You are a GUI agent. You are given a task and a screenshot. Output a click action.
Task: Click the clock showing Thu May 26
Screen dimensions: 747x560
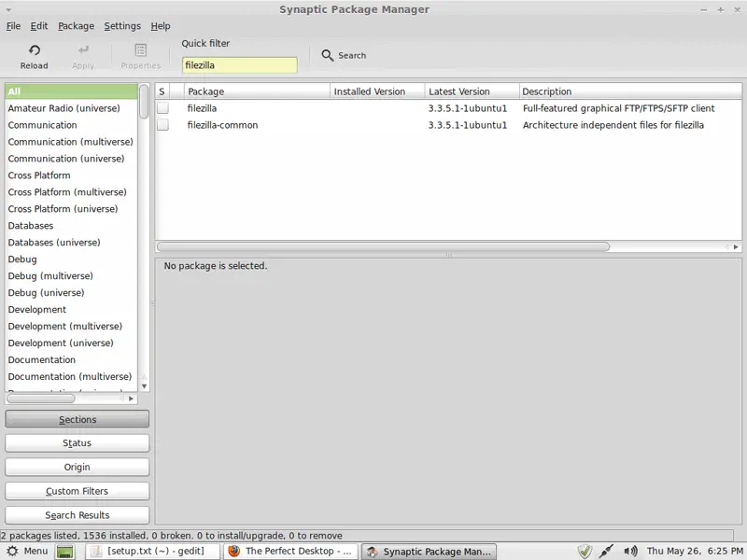coord(695,551)
